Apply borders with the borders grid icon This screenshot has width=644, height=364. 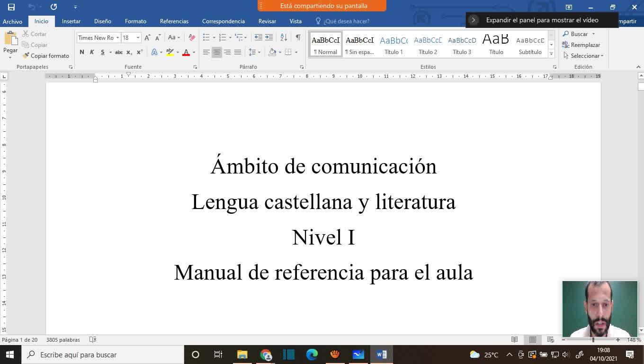288,52
